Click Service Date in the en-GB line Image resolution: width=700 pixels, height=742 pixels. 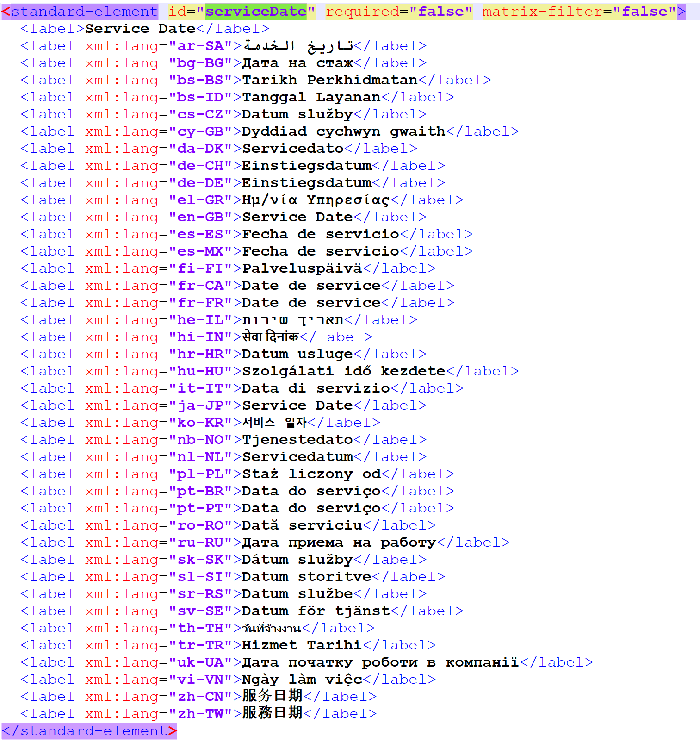click(297, 217)
